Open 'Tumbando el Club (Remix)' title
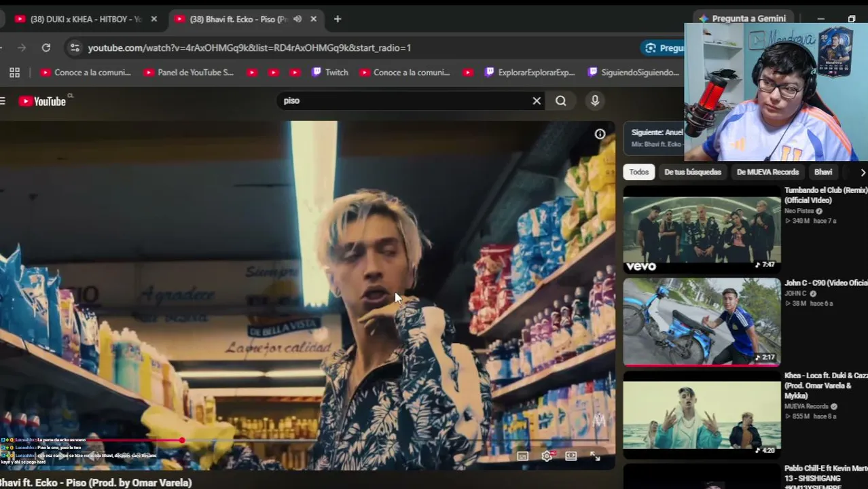This screenshot has height=489, width=868. tap(826, 196)
